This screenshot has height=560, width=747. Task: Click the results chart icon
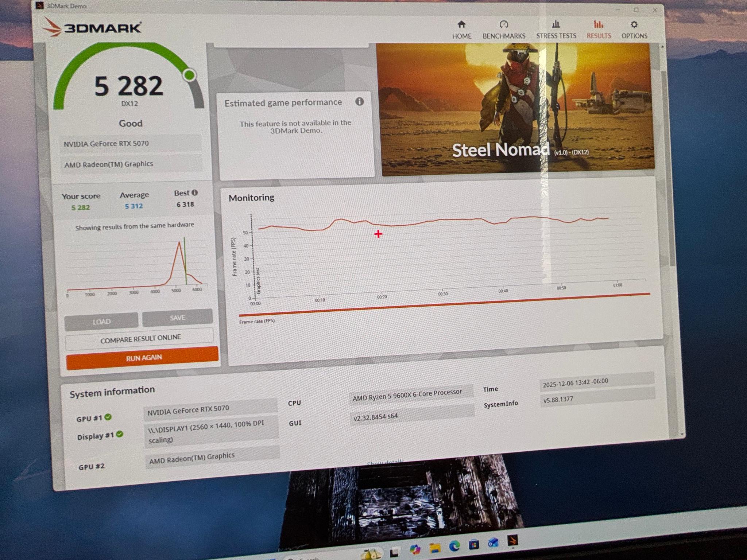pos(599,24)
